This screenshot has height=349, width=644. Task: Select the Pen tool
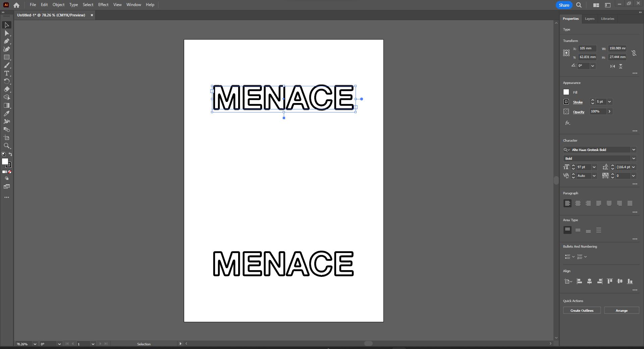pyautogui.click(x=7, y=41)
